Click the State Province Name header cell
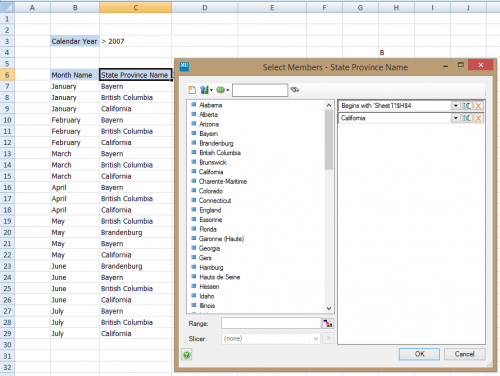 tap(135, 75)
